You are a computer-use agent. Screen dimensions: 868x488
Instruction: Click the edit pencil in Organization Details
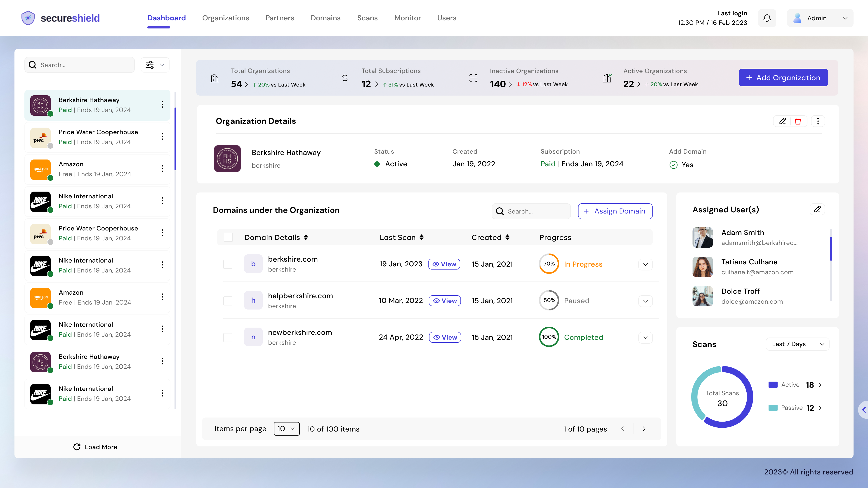(782, 121)
